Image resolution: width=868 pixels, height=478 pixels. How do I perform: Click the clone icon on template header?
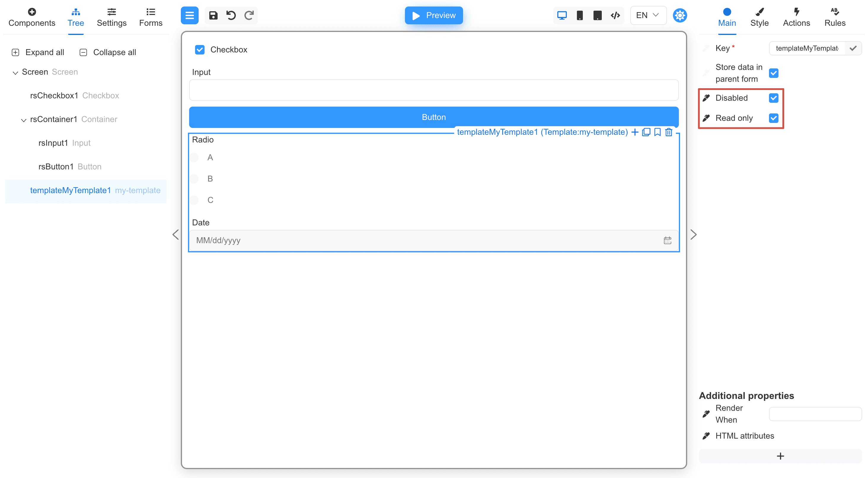(x=646, y=132)
